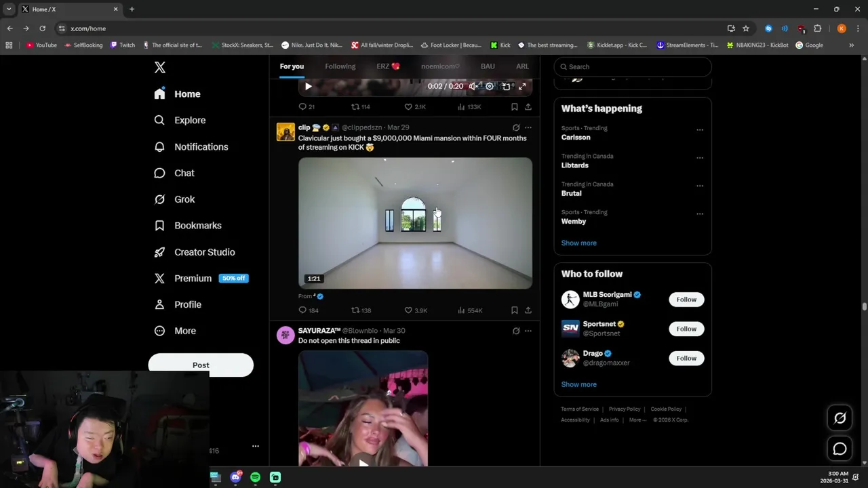
Task: Open more options on SAYURAZA post
Action: [x=528, y=331]
